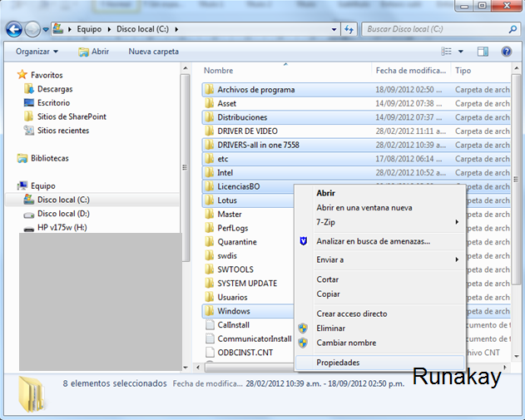Choose Analizar en busca de amenazas
This screenshot has height=420, width=525.
click(x=379, y=241)
